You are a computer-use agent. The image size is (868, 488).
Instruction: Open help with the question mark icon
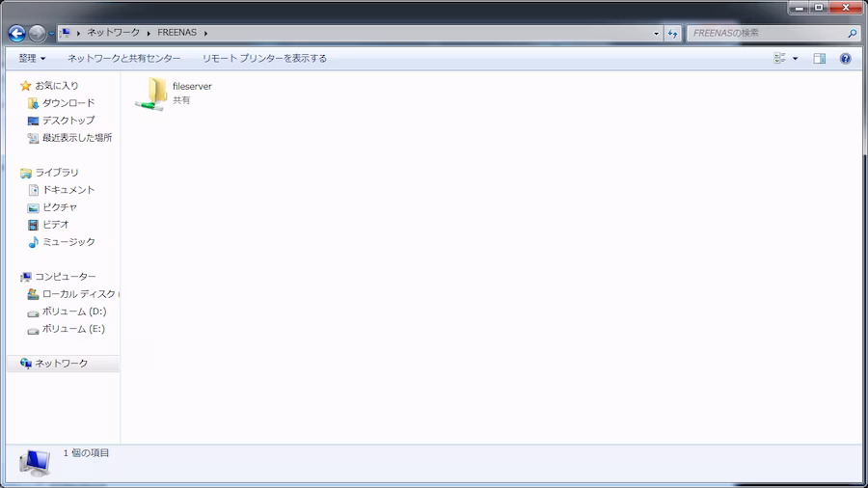click(845, 59)
